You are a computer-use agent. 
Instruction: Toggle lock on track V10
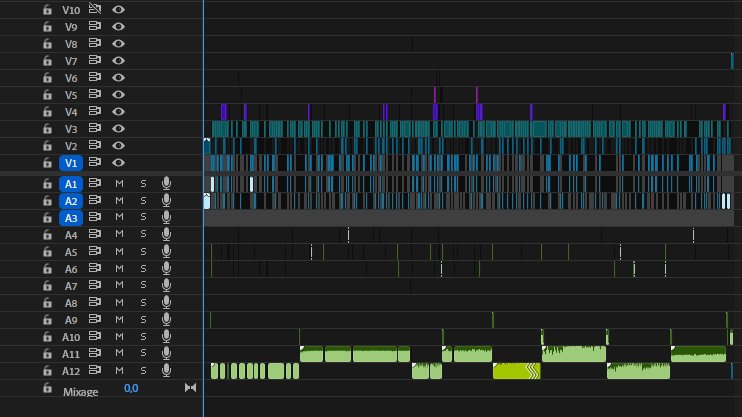[x=47, y=9]
